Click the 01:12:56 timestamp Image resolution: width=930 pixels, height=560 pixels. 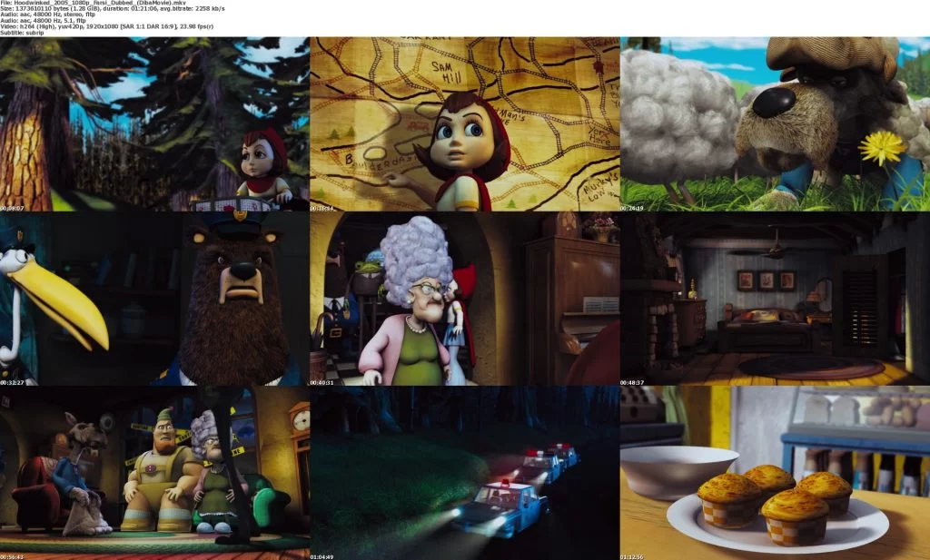tap(632, 557)
